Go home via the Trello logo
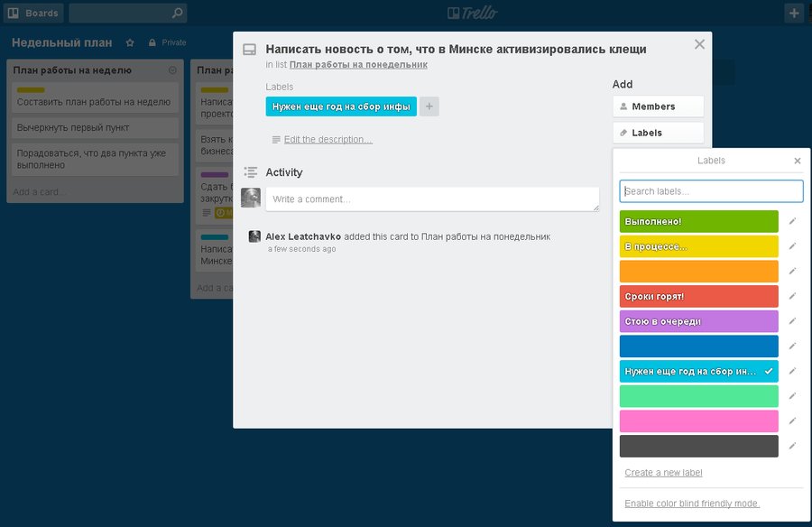The image size is (812, 527). [x=472, y=13]
